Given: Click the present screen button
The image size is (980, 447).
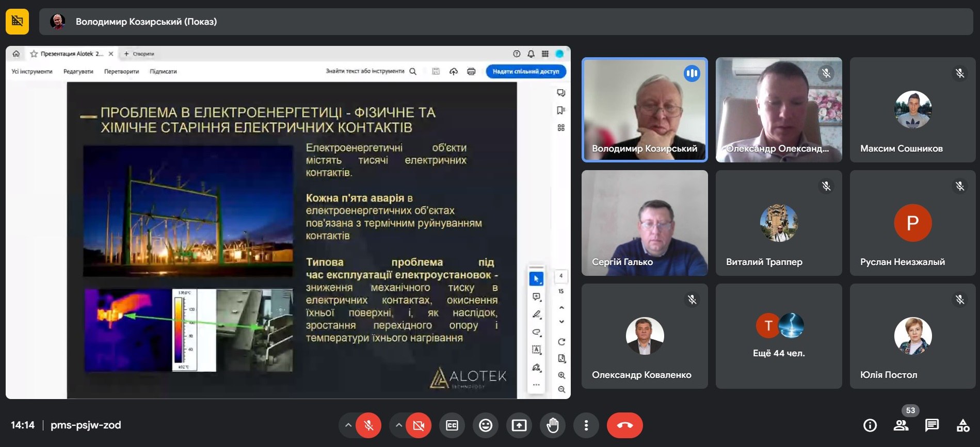Looking at the screenshot, I should coord(519,425).
